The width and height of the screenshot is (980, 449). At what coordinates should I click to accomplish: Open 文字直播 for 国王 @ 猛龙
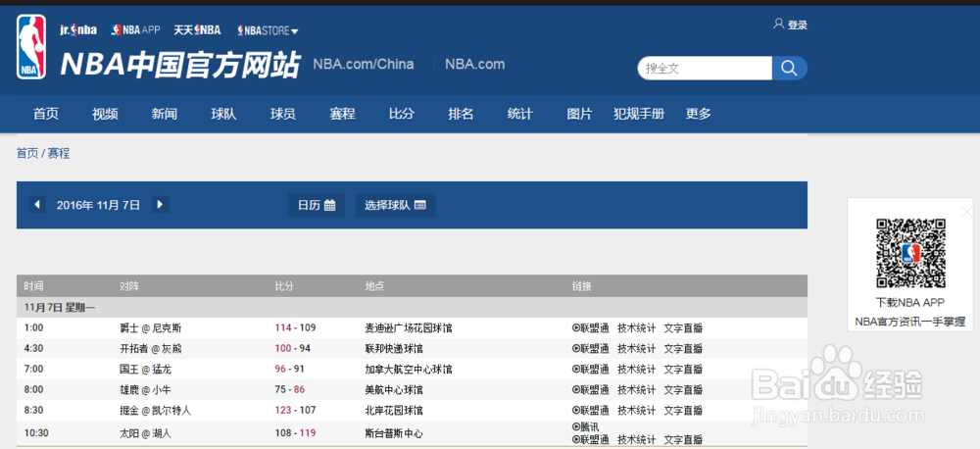pyautogui.click(x=683, y=370)
